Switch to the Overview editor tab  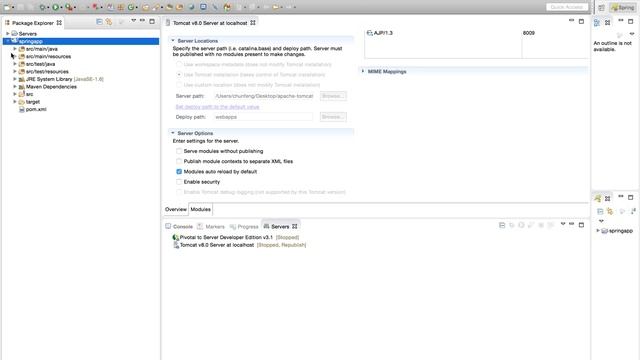(x=176, y=209)
